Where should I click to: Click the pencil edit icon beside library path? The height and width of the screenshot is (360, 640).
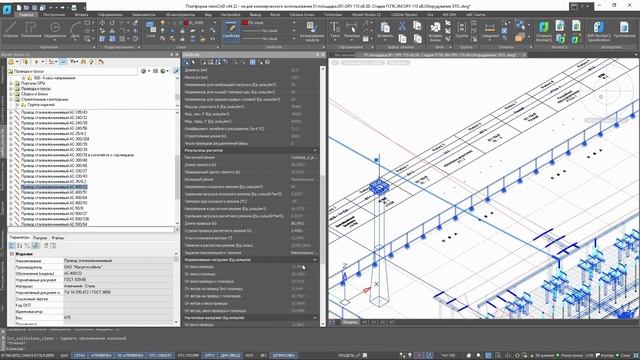tap(176, 71)
